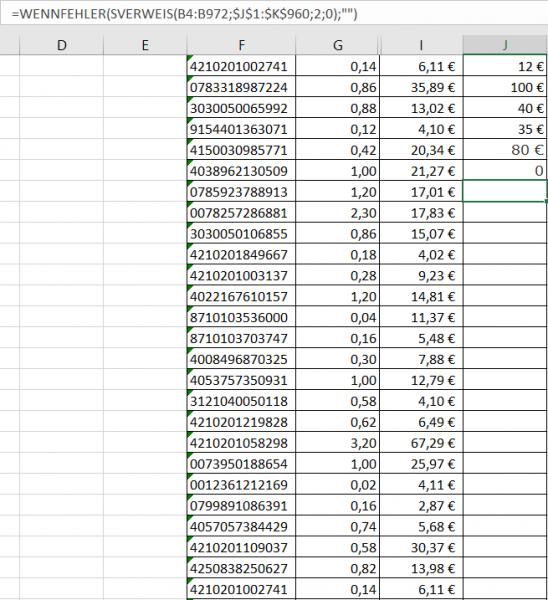Click the cell showing 100 €
The width and height of the screenshot is (548, 600).
tap(505, 87)
